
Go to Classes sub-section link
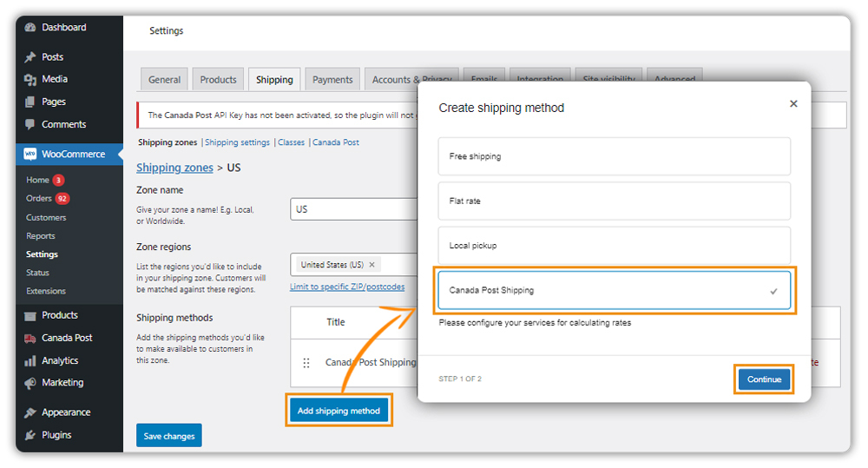pos(291,142)
